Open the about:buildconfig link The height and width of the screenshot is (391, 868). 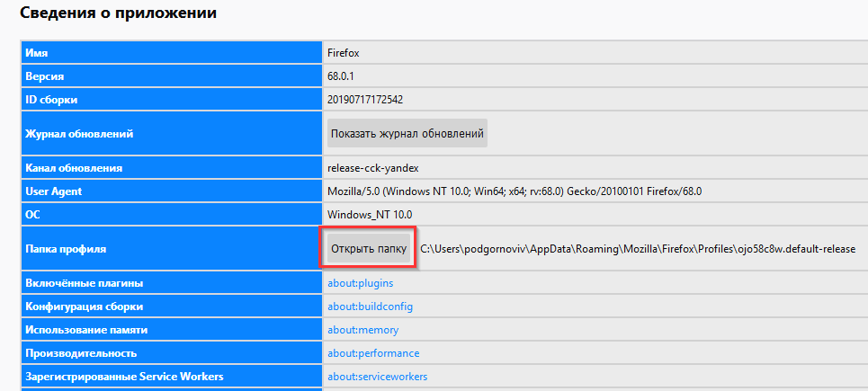[371, 307]
